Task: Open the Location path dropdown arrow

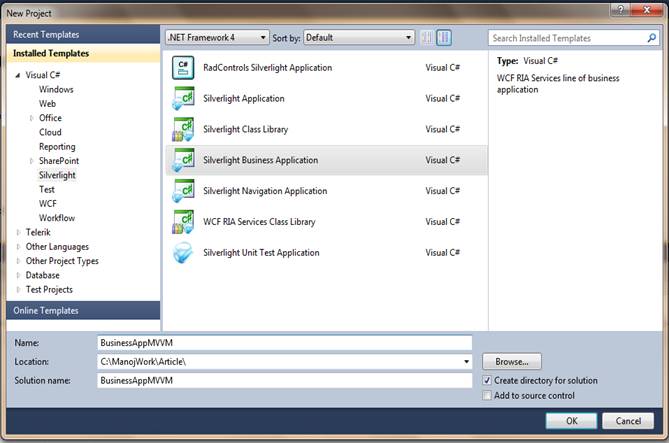Action: 466,362
